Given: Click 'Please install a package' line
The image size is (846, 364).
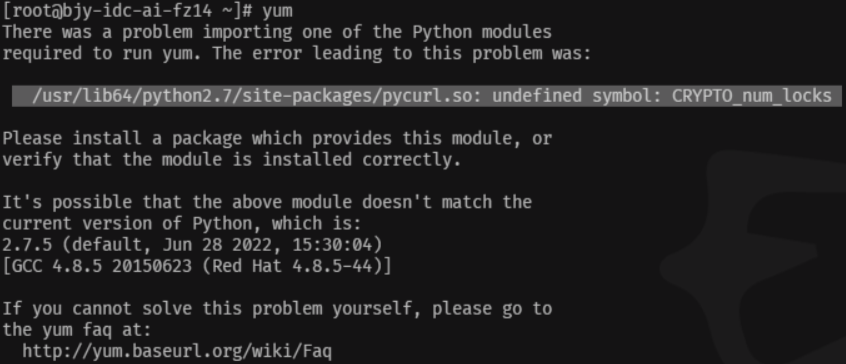Looking at the screenshot, I should (277, 139).
